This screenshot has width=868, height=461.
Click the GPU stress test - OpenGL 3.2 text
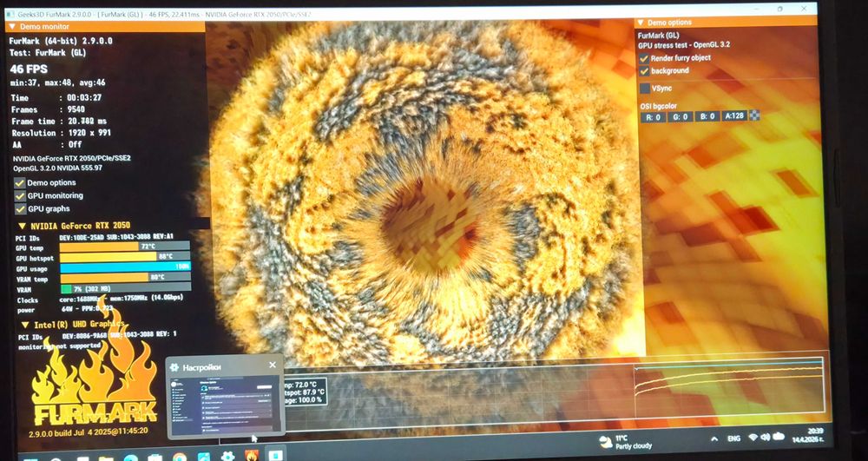pos(682,45)
